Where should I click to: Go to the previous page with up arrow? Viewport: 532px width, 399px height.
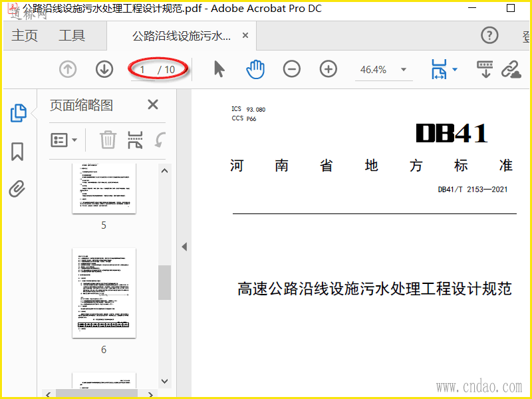tap(68, 70)
